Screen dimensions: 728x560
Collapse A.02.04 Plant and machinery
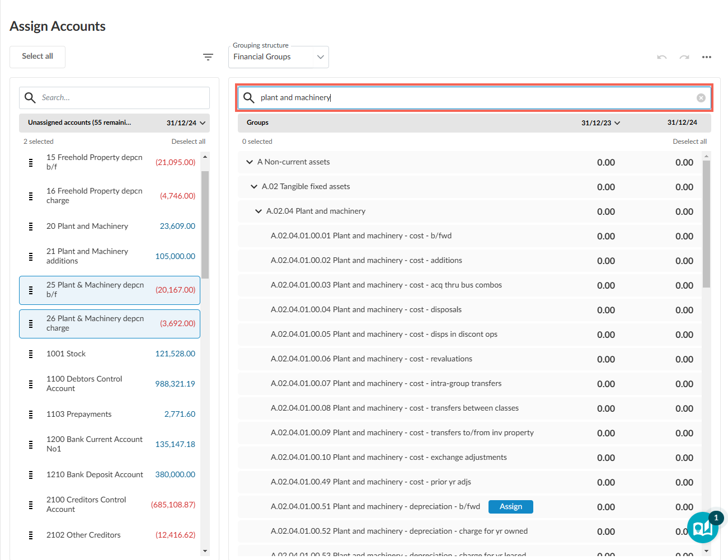(x=259, y=211)
